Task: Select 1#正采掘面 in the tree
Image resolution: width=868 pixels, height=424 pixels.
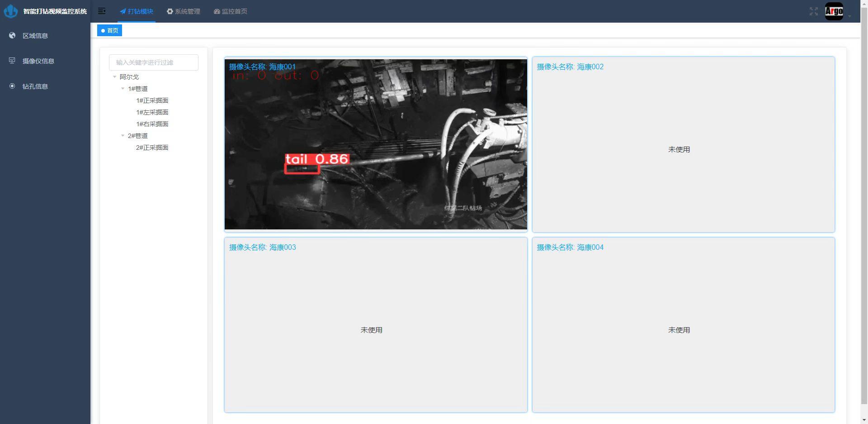Action: click(x=152, y=100)
